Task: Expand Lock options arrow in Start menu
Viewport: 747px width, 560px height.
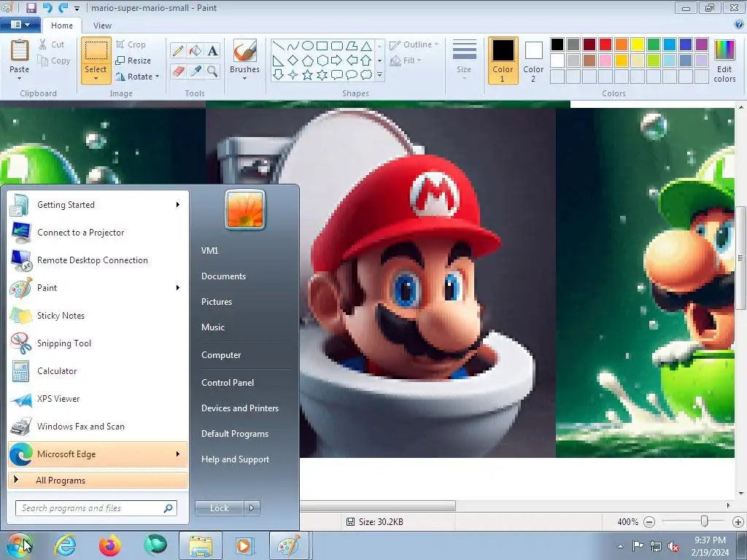Action: click(252, 508)
